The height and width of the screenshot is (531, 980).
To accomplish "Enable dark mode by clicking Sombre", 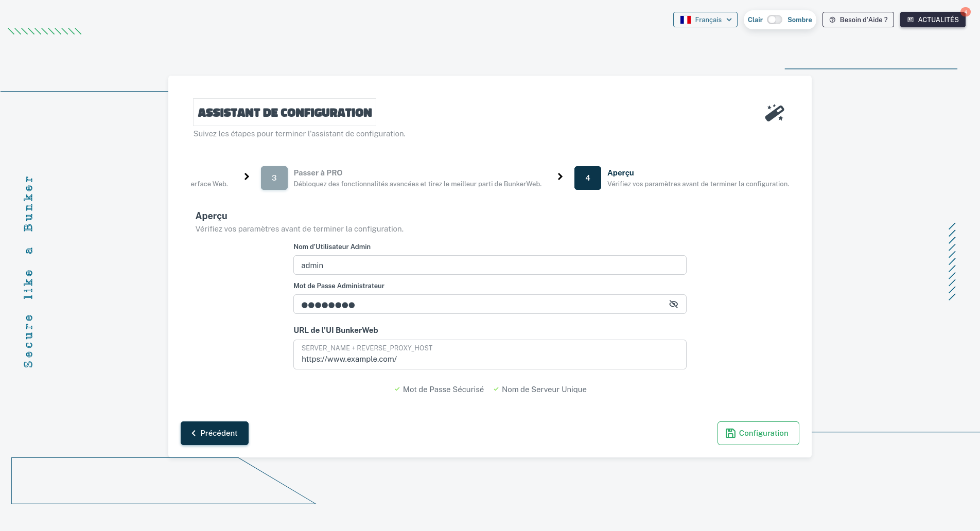I will pyautogui.click(x=799, y=20).
